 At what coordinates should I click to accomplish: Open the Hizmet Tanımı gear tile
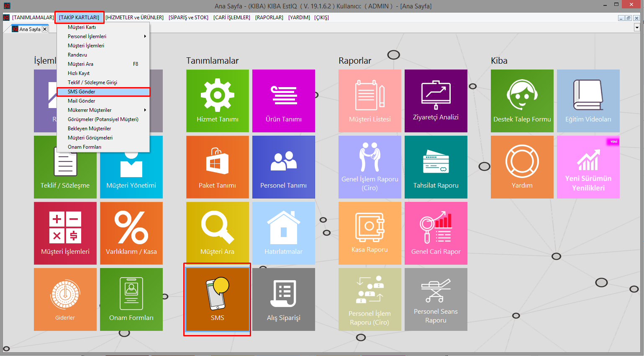pyautogui.click(x=217, y=101)
